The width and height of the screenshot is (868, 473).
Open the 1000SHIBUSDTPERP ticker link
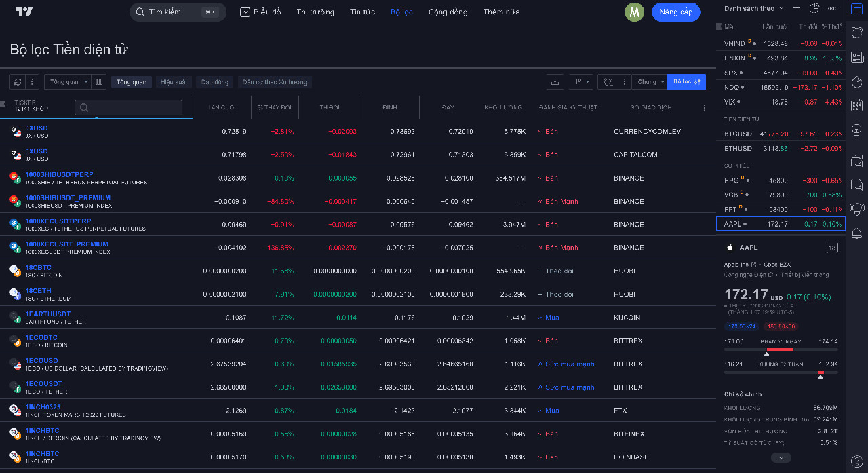click(x=59, y=174)
